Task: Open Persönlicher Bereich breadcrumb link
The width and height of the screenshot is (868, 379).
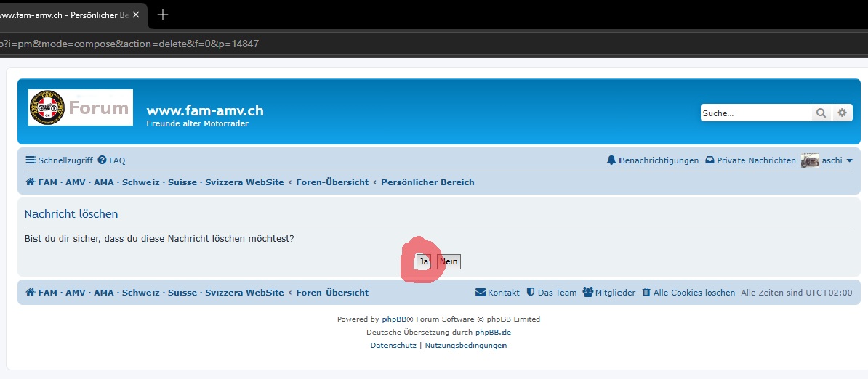Action: 427,182
